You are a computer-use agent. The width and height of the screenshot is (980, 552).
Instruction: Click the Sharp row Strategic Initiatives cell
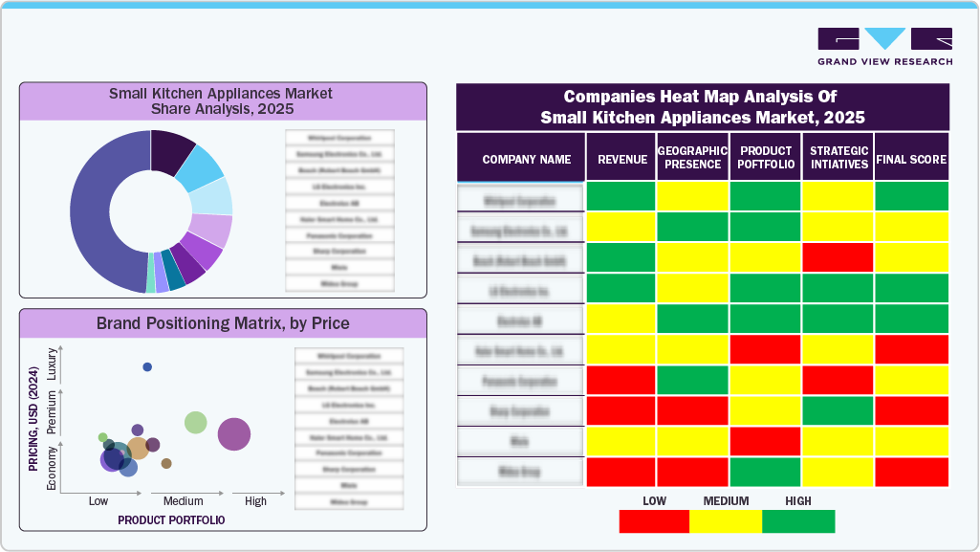tap(838, 410)
